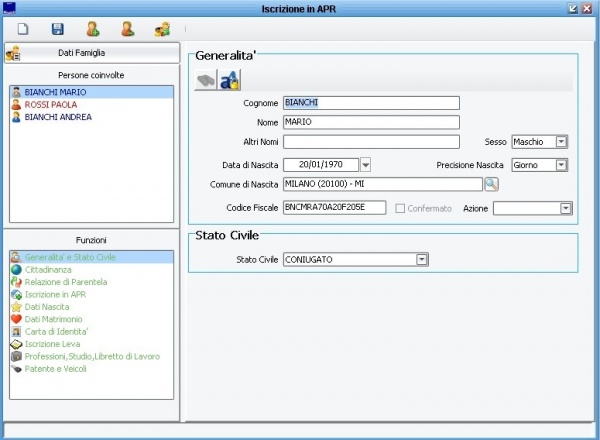Select BIANCHI ANDREA in persons list

coord(59,116)
